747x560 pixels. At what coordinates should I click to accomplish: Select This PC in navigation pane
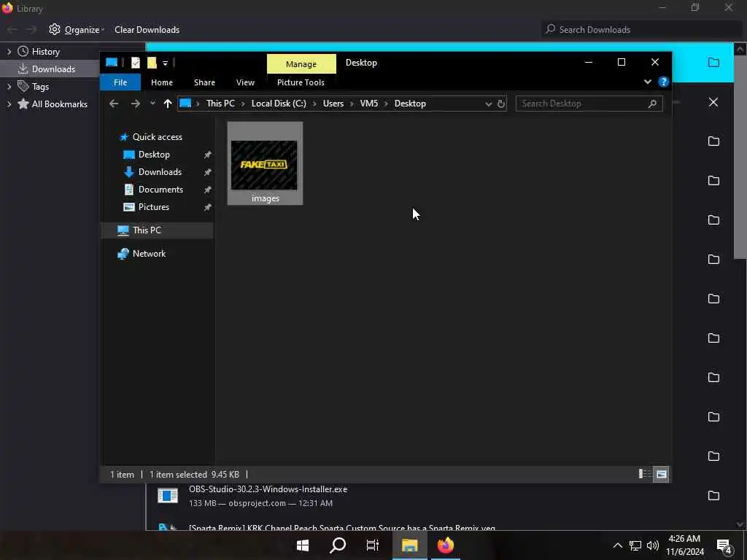point(157,230)
